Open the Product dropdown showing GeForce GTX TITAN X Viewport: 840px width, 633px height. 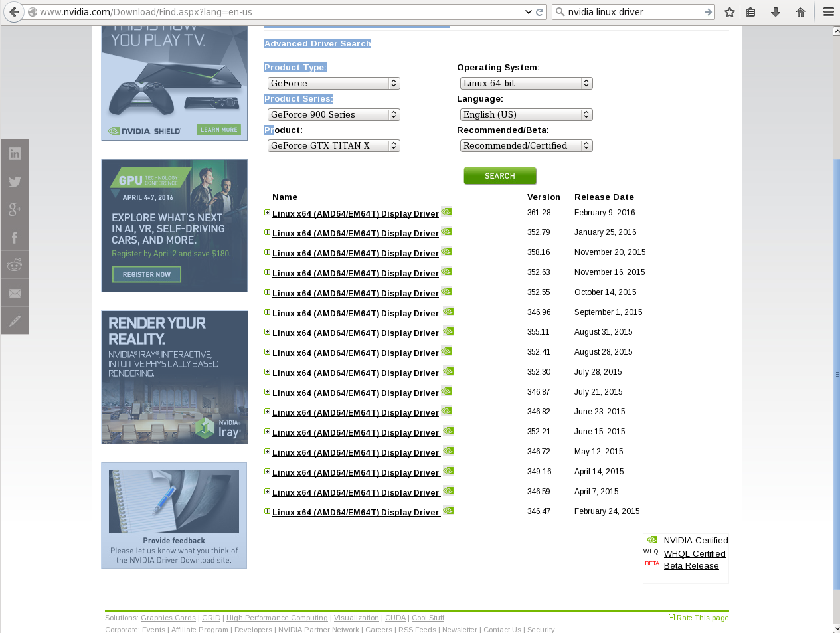click(334, 145)
